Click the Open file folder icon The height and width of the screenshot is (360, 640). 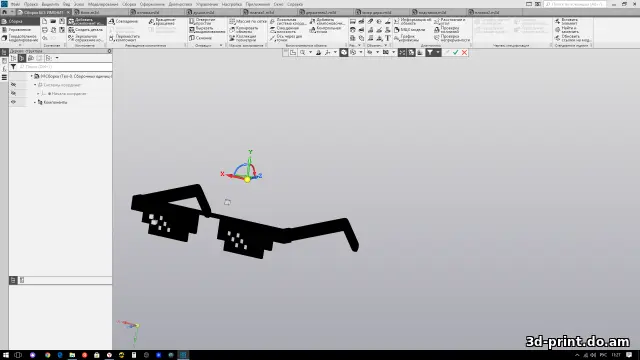[x=53, y=21]
